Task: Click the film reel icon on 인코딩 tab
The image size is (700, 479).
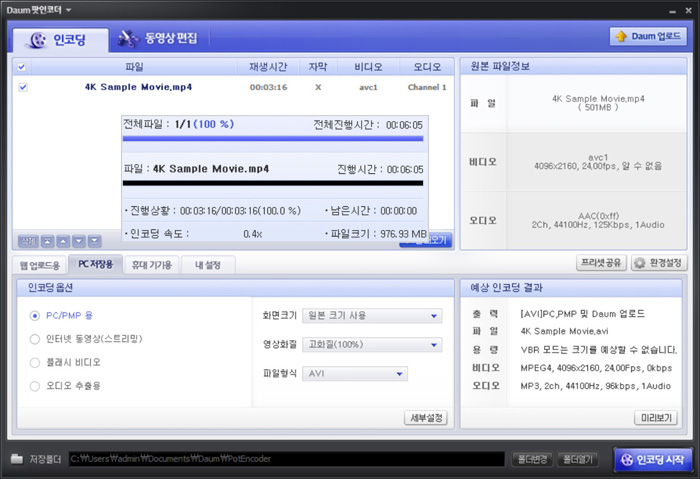Action: [37, 40]
